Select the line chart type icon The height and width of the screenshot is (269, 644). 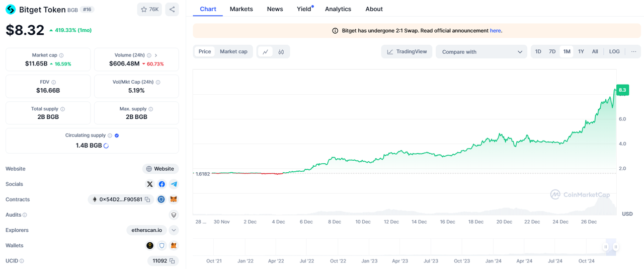pos(265,51)
